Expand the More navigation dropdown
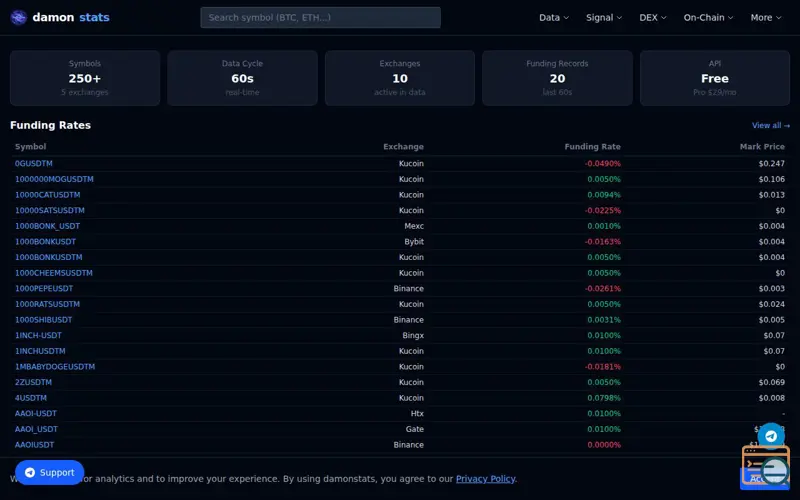The width and height of the screenshot is (800, 500). [x=766, y=17]
